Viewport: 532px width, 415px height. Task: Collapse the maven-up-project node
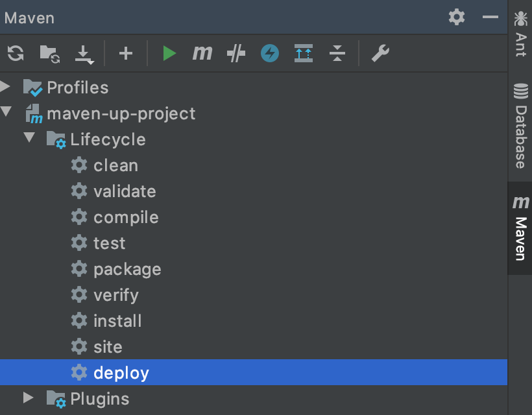[6, 112]
